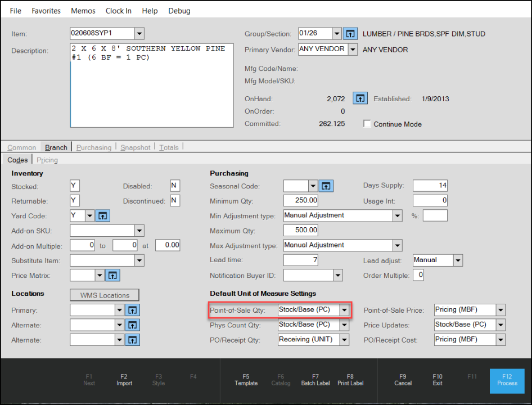Expand Point-of-Sale Qty dropdown

pyautogui.click(x=344, y=310)
